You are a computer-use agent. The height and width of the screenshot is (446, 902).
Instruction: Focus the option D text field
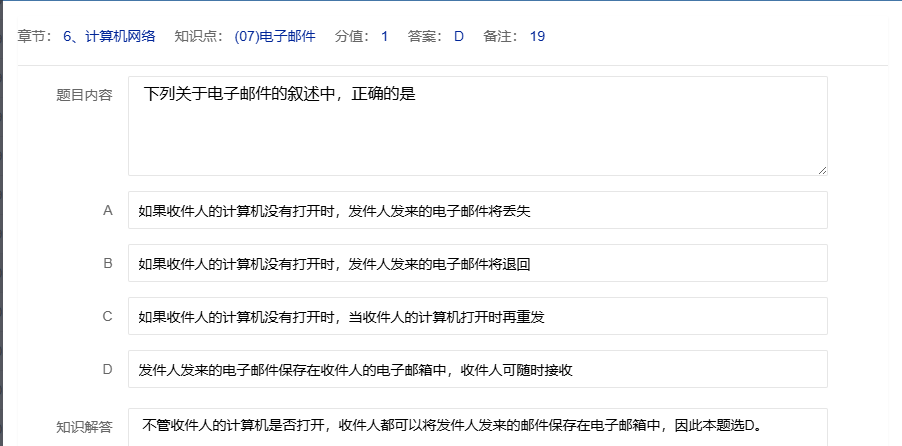477,370
